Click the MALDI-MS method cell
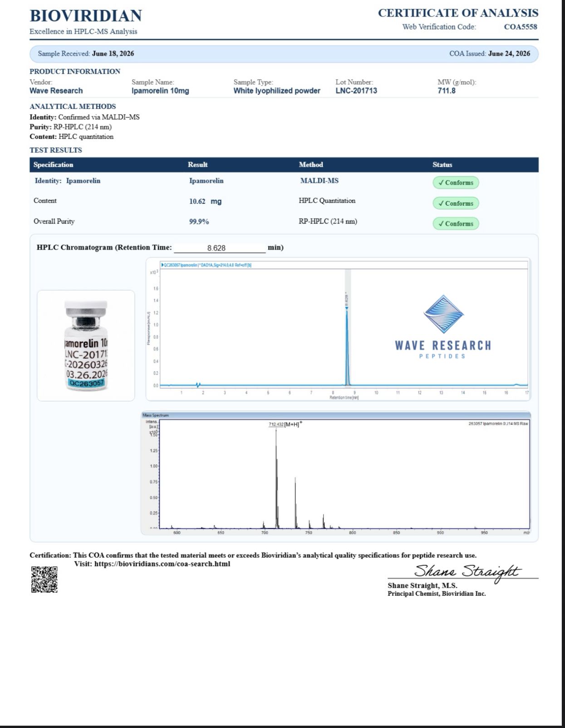Image resolution: width=565 pixels, height=728 pixels. coord(319,181)
